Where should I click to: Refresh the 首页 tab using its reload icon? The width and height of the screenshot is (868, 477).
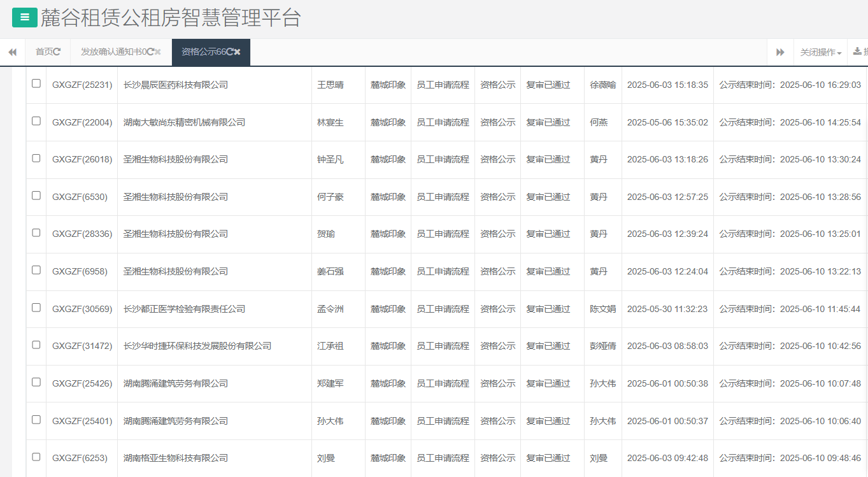click(57, 52)
